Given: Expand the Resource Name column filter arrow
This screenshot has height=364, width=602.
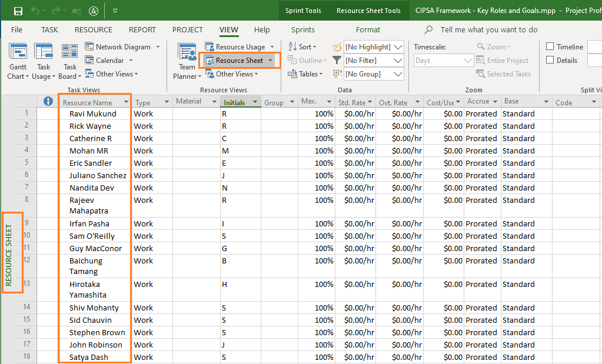Looking at the screenshot, I should pyautogui.click(x=126, y=102).
